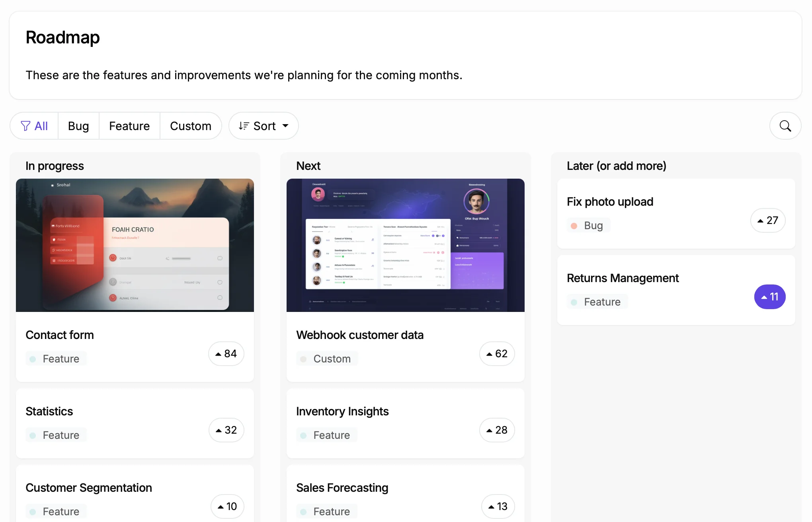Select the All filter tab
The height and width of the screenshot is (522, 812).
40,126
